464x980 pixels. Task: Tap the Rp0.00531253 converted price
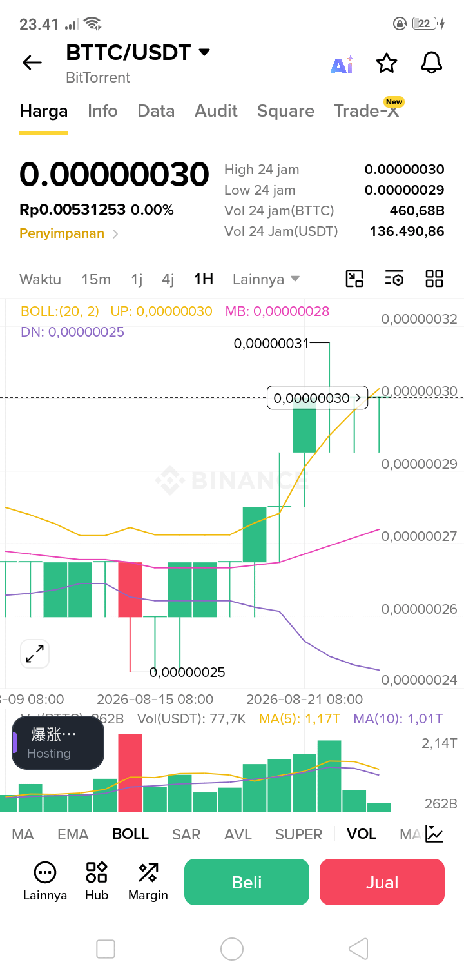72,210
